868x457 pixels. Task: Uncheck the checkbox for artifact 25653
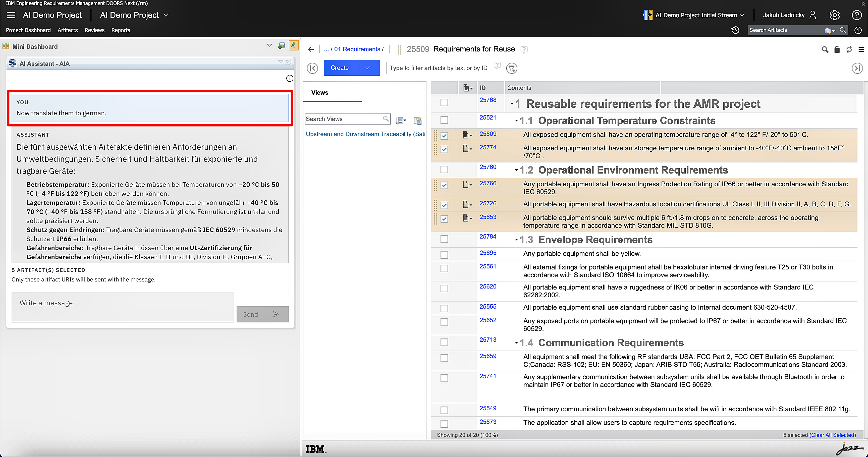click(x=444, y=219)
